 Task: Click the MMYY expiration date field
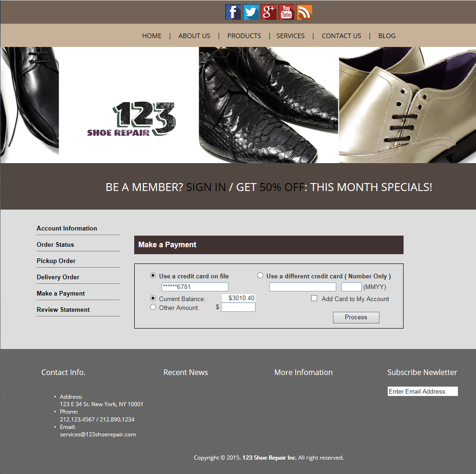tap(352, 287)
